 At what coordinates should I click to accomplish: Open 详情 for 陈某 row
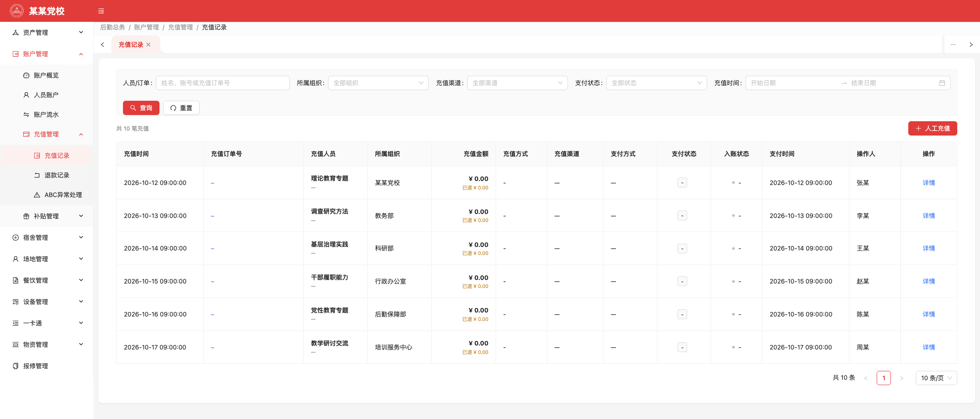929,314
